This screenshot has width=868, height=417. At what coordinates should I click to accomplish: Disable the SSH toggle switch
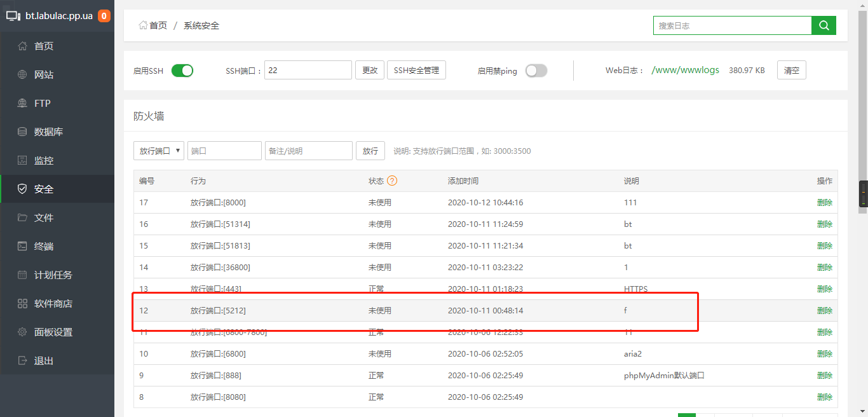pos(182,71)
